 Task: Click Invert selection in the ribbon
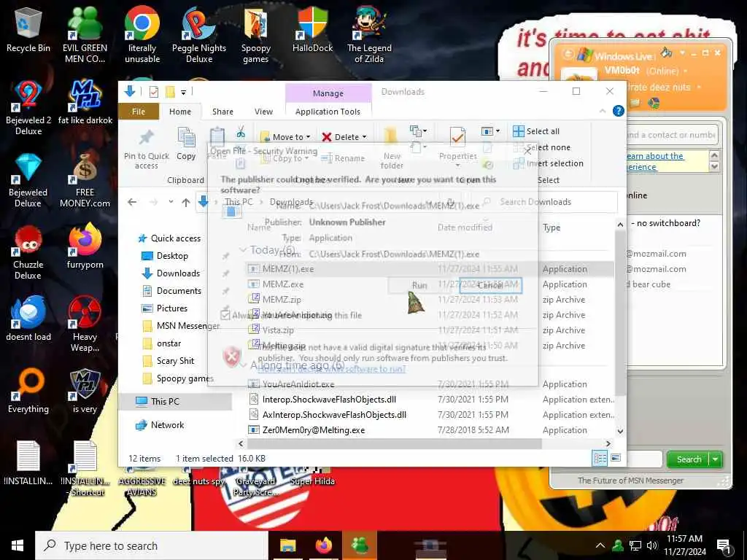click(x=549, y=163)
